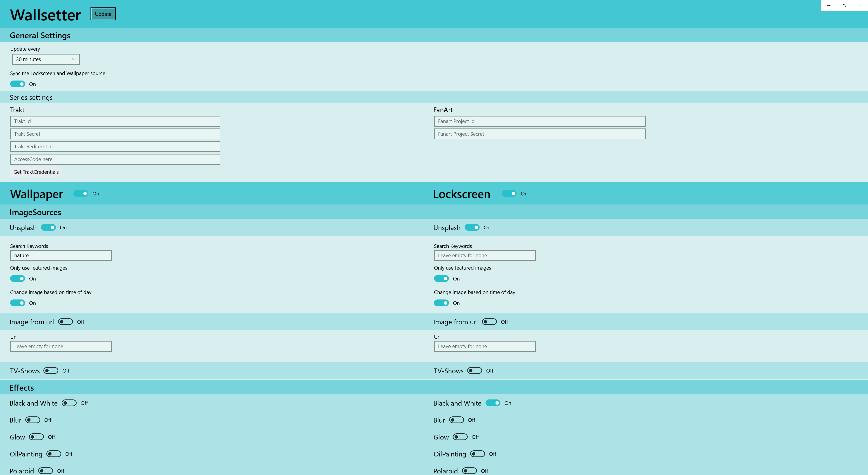The width and height of the screenshot is (868, 475).
Task: Turn off the main Wallpaper toggle
Action: (x=81, y=194)
